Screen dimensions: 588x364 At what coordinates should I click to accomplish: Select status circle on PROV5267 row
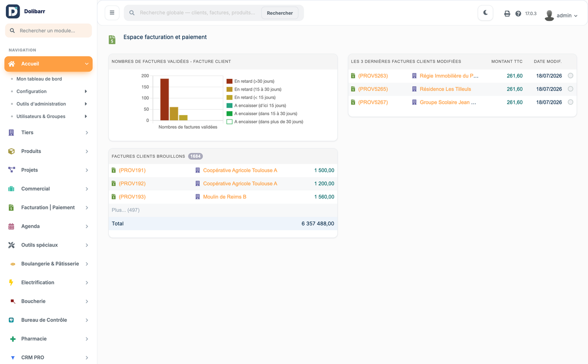570,102
